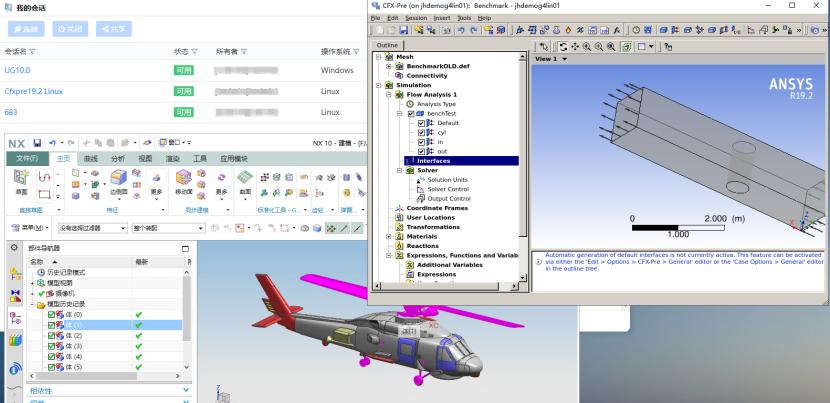Toggle the in boundary checkbox
This screenshot has width=830, height=403.
coord(421,142)
